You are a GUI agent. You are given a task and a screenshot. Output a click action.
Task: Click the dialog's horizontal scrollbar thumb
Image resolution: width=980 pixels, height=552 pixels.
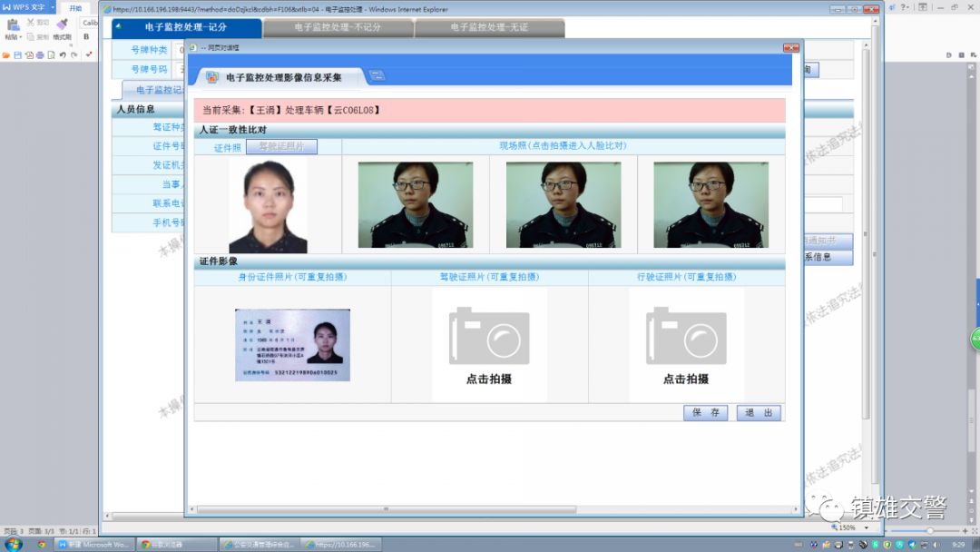(387, 509)
